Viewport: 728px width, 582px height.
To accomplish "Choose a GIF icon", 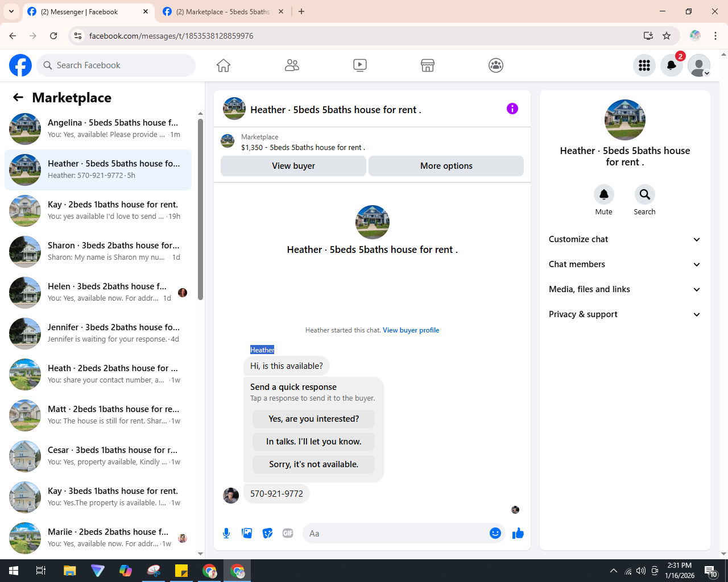I will tap(288, 533).
